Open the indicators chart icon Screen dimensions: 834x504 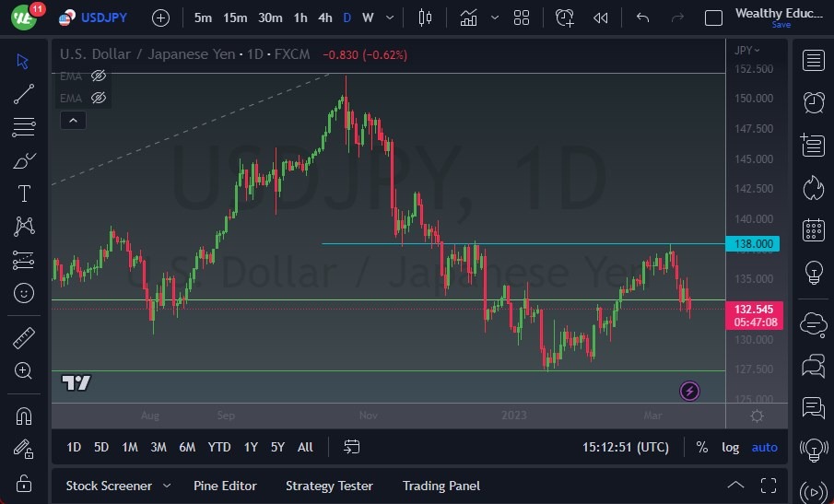tap(468, 18)
